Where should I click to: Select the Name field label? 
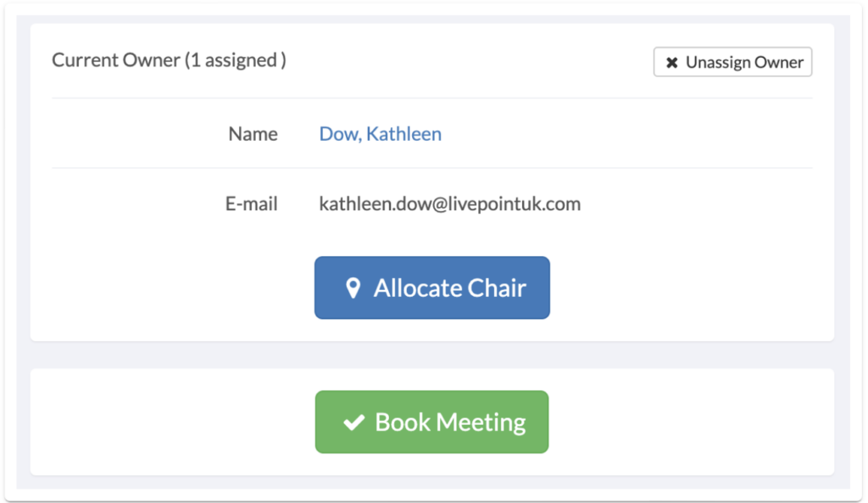pos(253,133)
